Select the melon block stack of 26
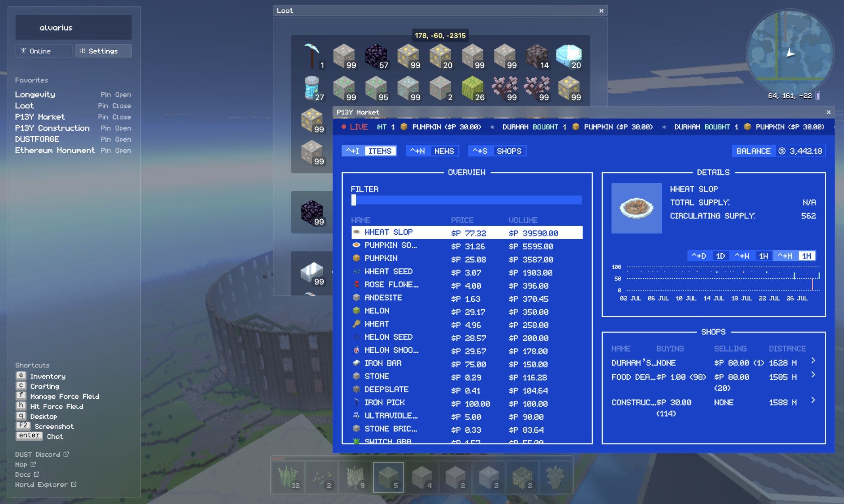This screenshot has width=844, height=504. pos(472,88)
